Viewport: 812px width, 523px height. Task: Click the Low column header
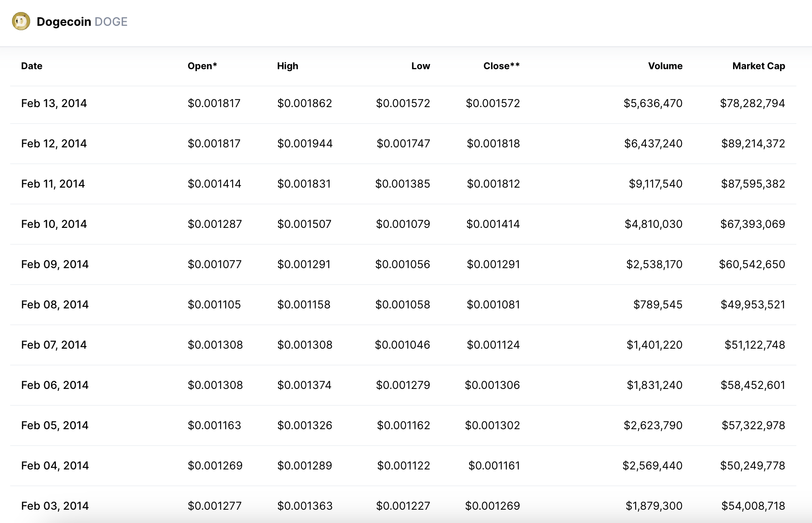(x=420, y=66)
